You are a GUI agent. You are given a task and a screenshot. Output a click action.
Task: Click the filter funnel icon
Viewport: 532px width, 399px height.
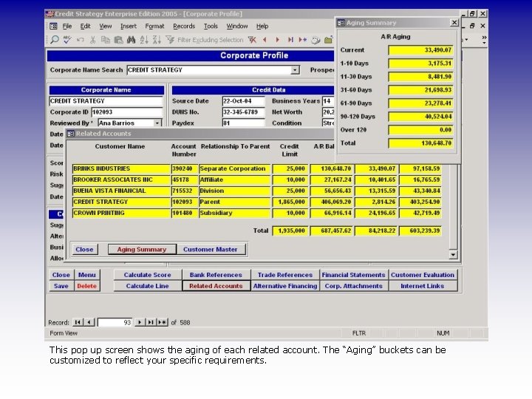(x=170, y=40)
